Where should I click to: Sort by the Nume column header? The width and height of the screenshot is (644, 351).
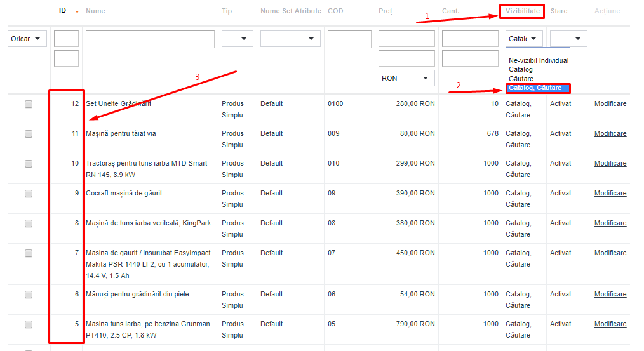click(x=95, y=11)
